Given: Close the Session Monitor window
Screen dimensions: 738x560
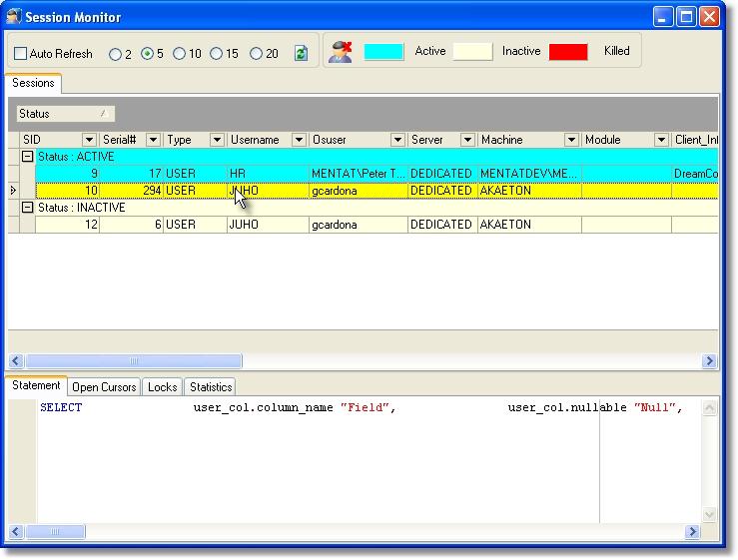Looking at the screenshot, I should [709, 17].
